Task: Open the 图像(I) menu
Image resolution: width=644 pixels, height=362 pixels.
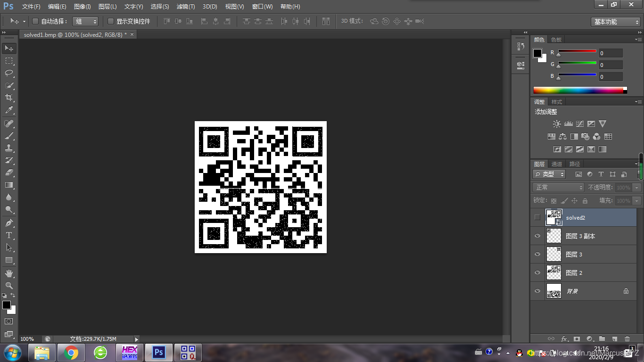Action: tap(82, 7)
